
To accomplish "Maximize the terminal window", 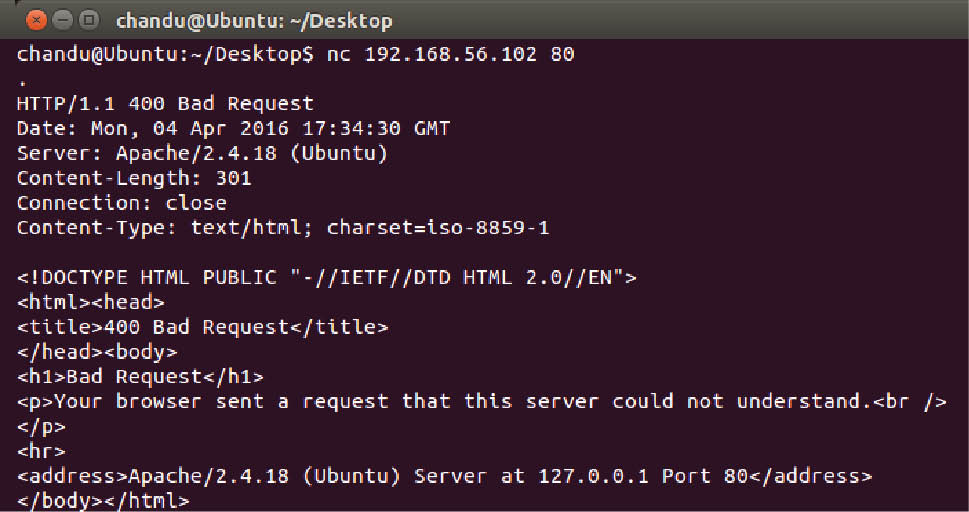I will [88, 19].
